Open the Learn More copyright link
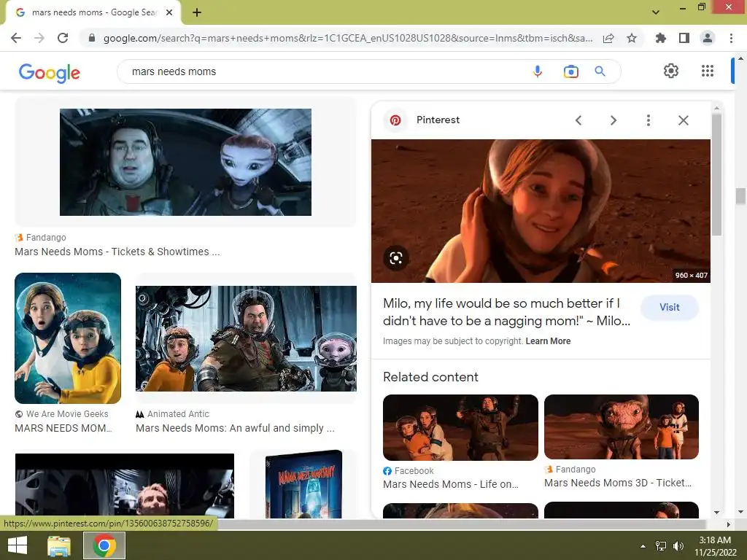 tap(548, 341)
